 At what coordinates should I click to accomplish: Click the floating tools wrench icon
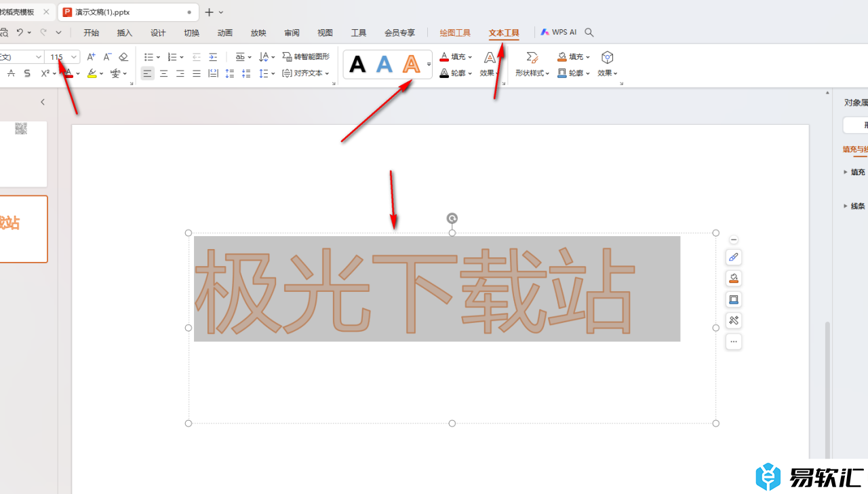point(734,320)
